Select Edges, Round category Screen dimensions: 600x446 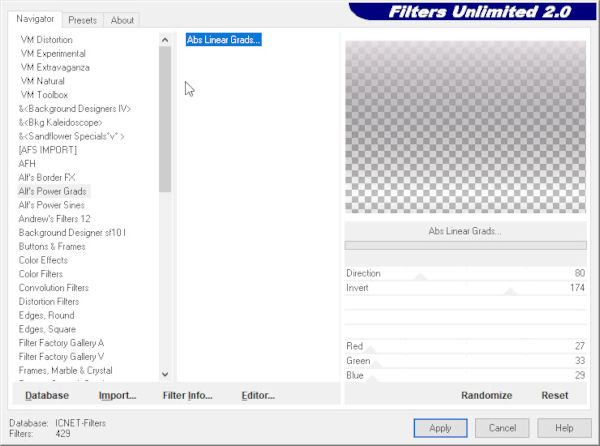pos(46,315)
